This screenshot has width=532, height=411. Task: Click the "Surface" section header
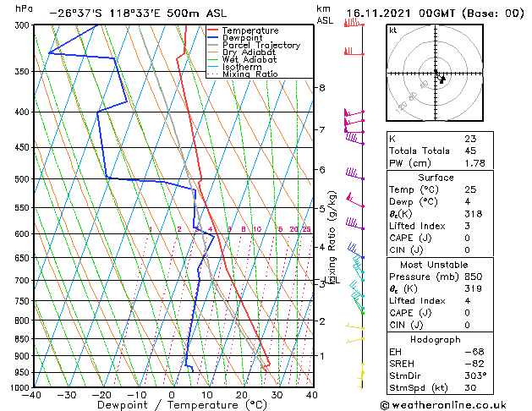pos(436,178)
